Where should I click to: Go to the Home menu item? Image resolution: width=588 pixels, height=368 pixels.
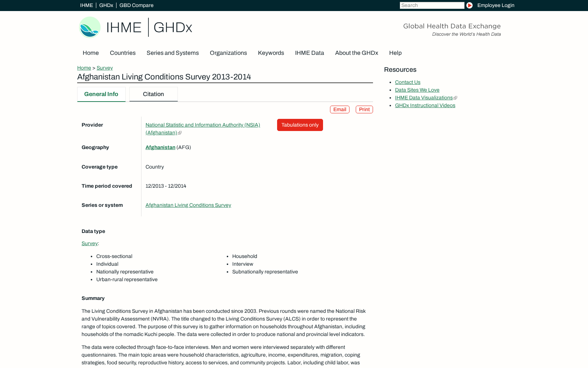[x=91, y=53]
